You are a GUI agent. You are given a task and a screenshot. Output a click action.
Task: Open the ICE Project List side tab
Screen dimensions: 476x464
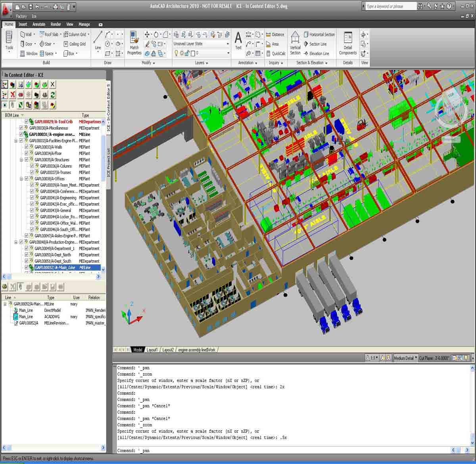(109, 162)
